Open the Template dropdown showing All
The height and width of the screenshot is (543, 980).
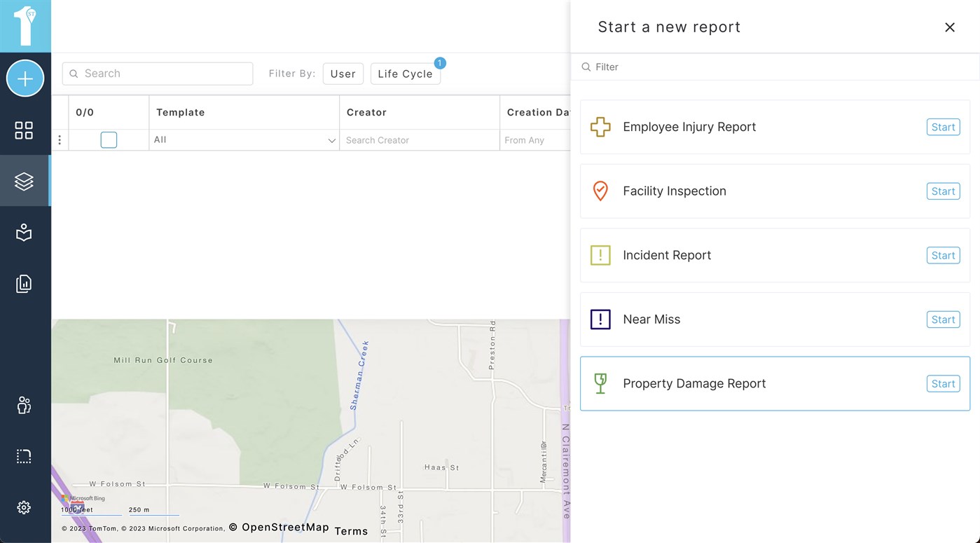click(x=243, y=139)
